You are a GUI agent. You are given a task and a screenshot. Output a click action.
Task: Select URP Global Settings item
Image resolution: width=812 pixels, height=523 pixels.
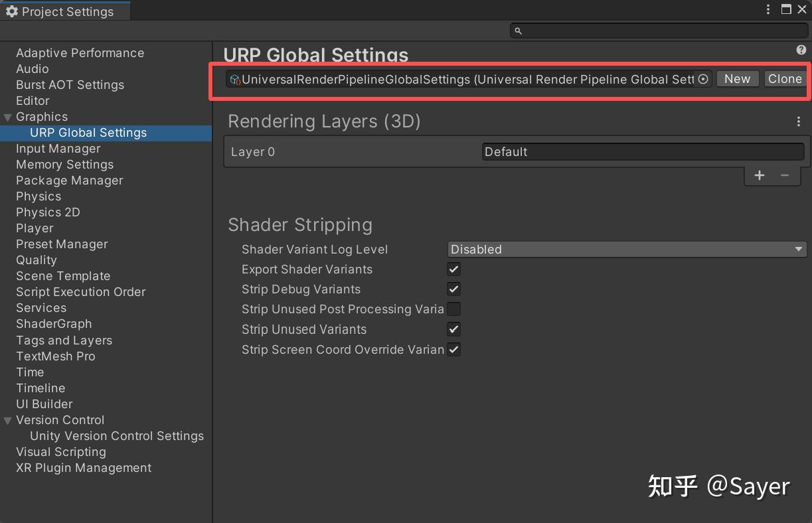(88, 133)
